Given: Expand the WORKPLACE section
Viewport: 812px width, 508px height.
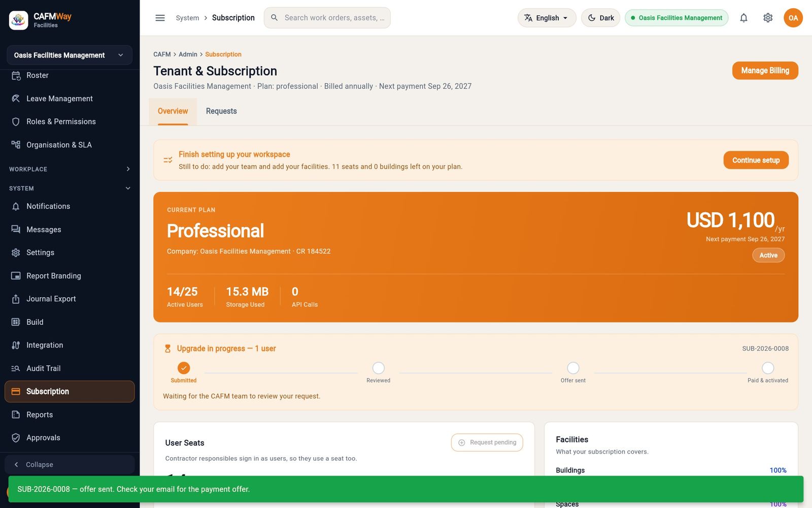Looking at the screenshot, I should pyautogui.click(x=70, y=169).
